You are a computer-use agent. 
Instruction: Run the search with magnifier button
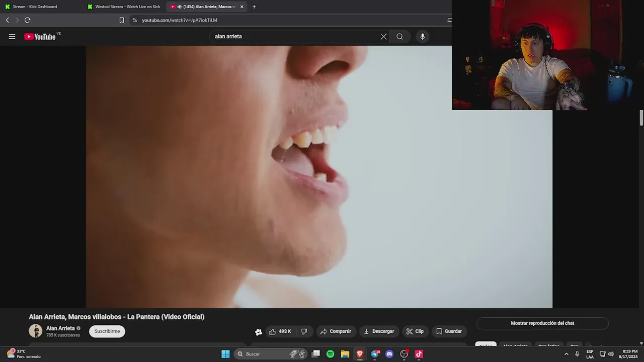coord(399,36)
